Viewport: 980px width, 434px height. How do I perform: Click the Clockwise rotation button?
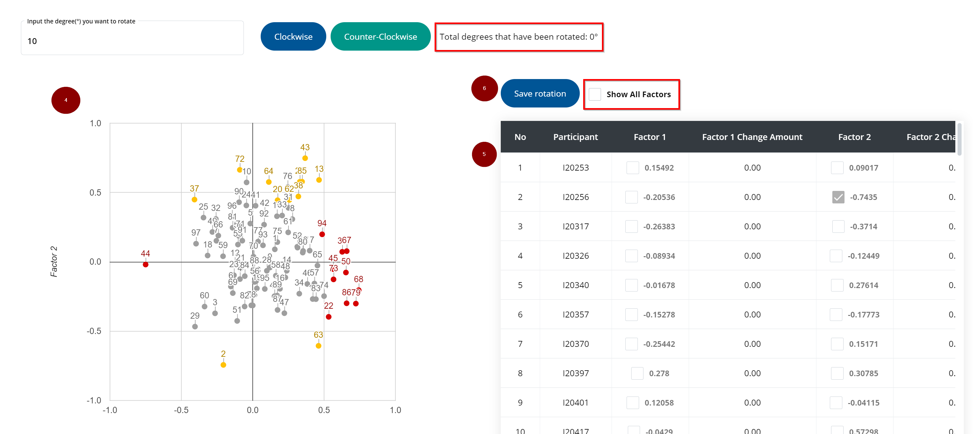point(293,37)
